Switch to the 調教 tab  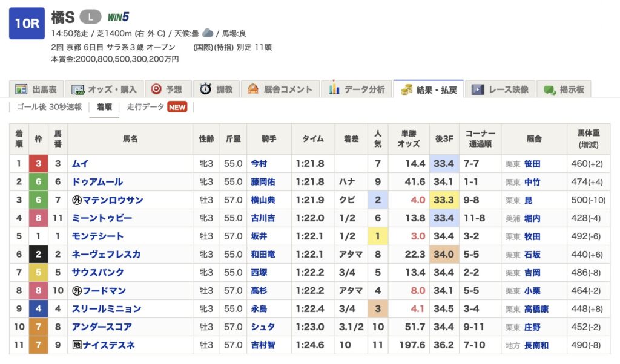pos(216,89)
